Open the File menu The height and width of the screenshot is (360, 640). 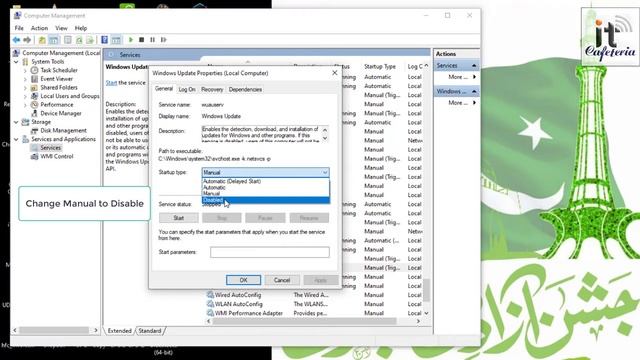pos(19,28)
